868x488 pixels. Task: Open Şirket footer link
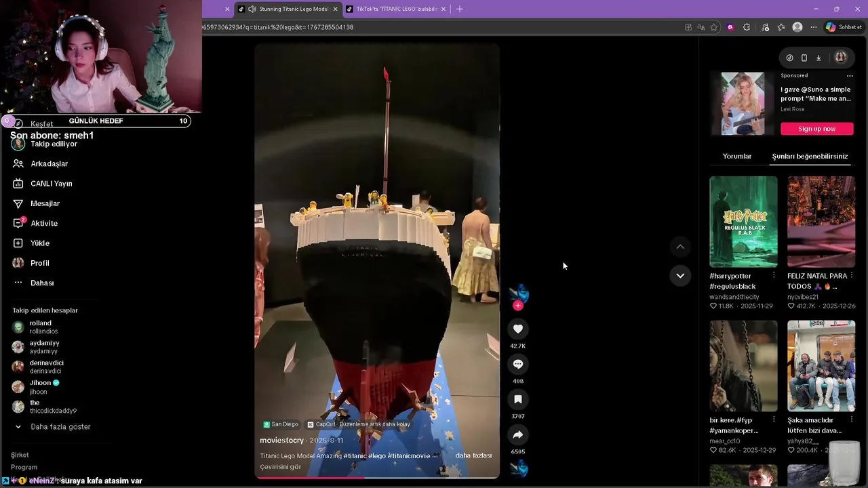tap(20, 455)
